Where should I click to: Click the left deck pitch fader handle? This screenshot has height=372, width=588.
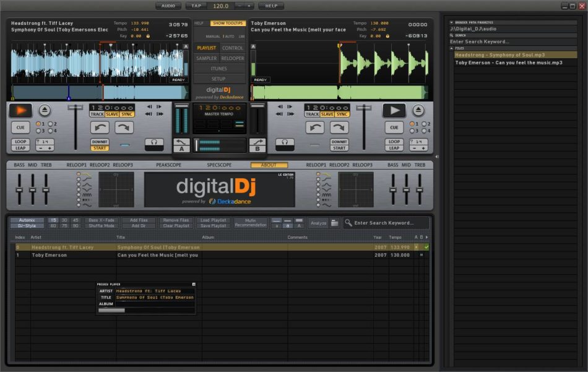[x=75, y=108]
